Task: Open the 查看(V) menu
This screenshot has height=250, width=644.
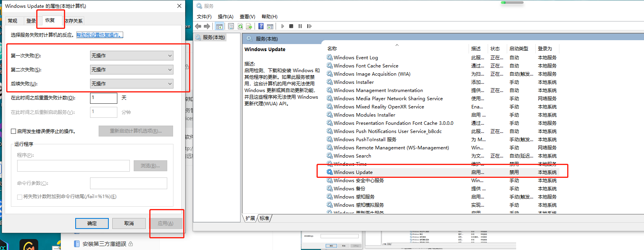Action: [247, 16]
